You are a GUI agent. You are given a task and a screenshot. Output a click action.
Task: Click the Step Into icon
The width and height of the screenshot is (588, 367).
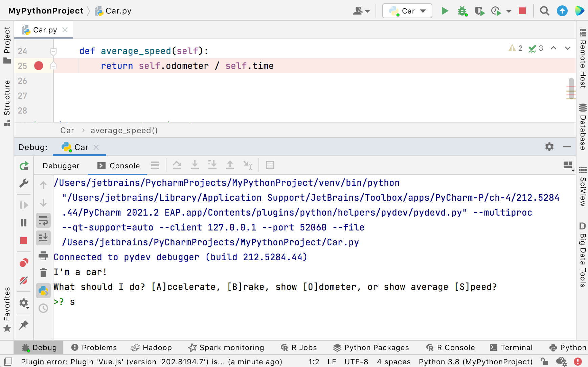pos(195,165)
